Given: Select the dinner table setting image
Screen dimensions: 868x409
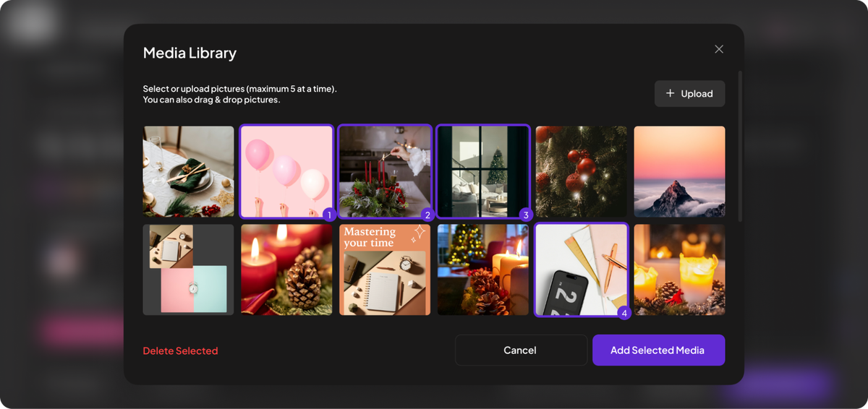Looking at the screenshot, I should 188,172.
